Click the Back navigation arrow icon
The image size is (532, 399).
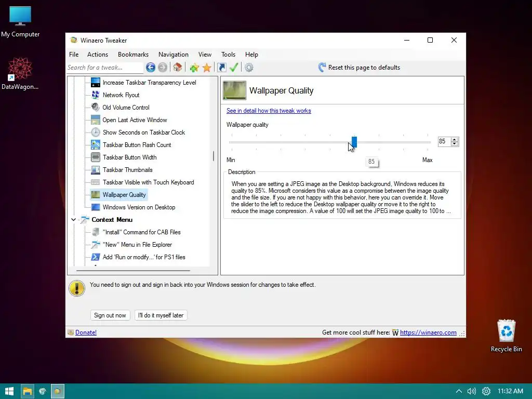[151, 68]
